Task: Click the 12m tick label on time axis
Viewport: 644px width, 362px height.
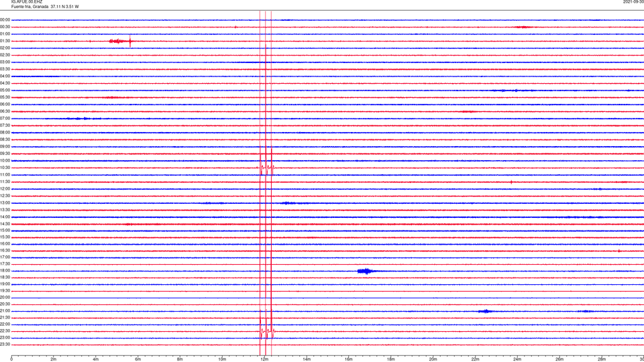Action: 264,359
